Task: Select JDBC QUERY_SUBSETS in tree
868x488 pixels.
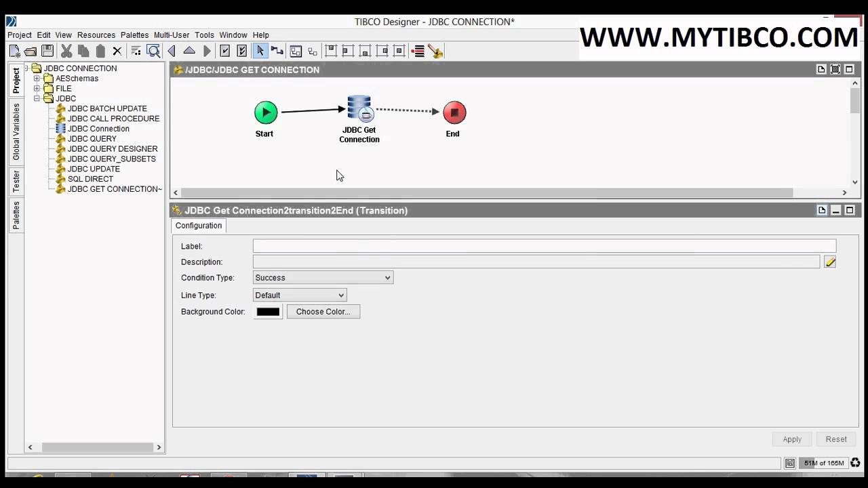Action: pos(112,159)
